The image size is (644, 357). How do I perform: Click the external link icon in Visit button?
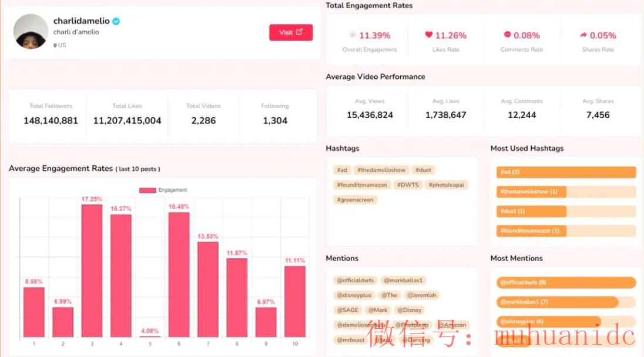(300, 32)
